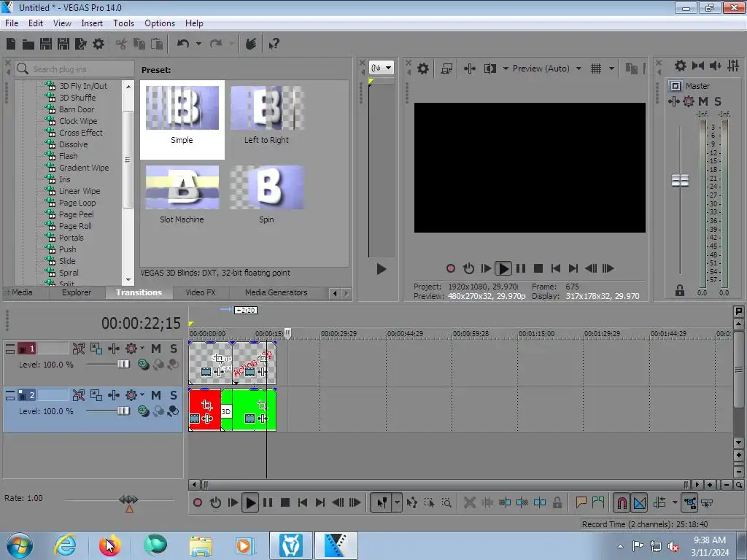747x560 pixels.
Task: Mute video track 2
Action: [156, 395]
